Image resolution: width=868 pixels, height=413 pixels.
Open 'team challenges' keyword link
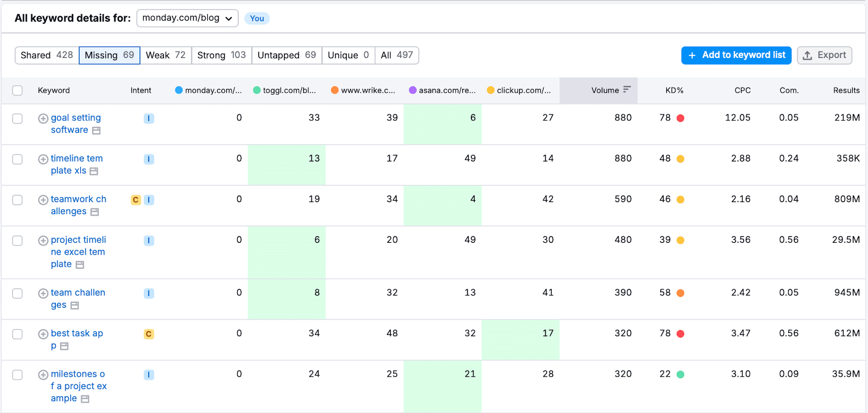pyautogui.click(x=78, y=299)
